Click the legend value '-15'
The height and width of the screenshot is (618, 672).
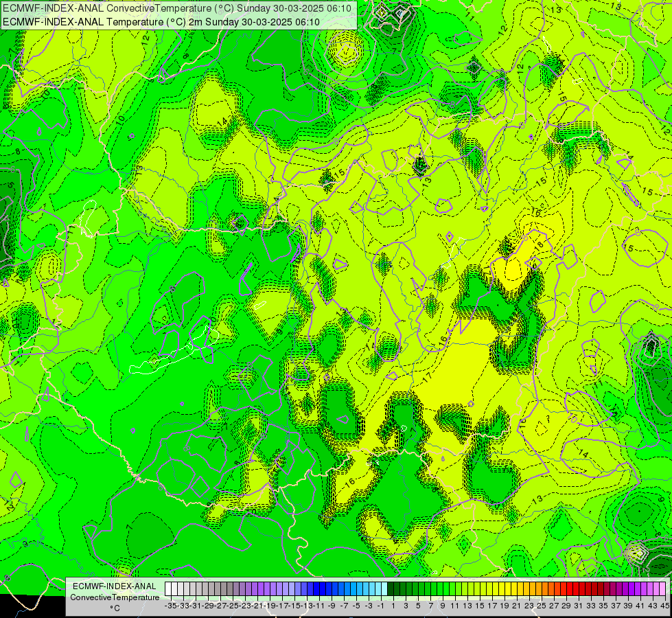[x=295, y=606]
